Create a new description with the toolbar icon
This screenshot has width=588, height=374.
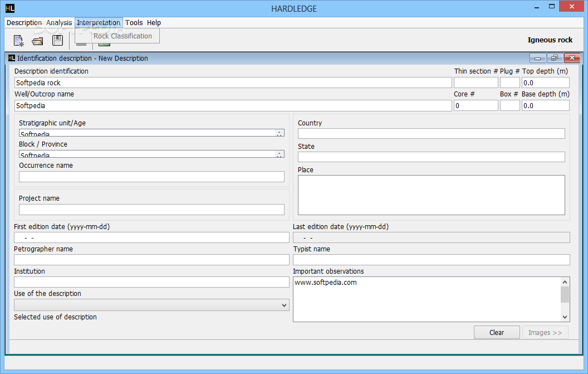pos(19,41)
